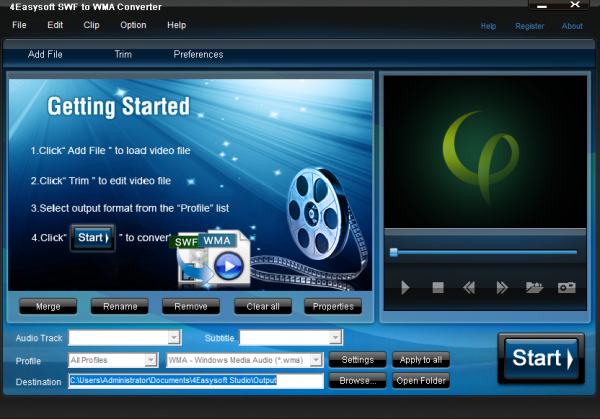
Task: Click the preview playback seek slider handle
Action: pos(394,252)
